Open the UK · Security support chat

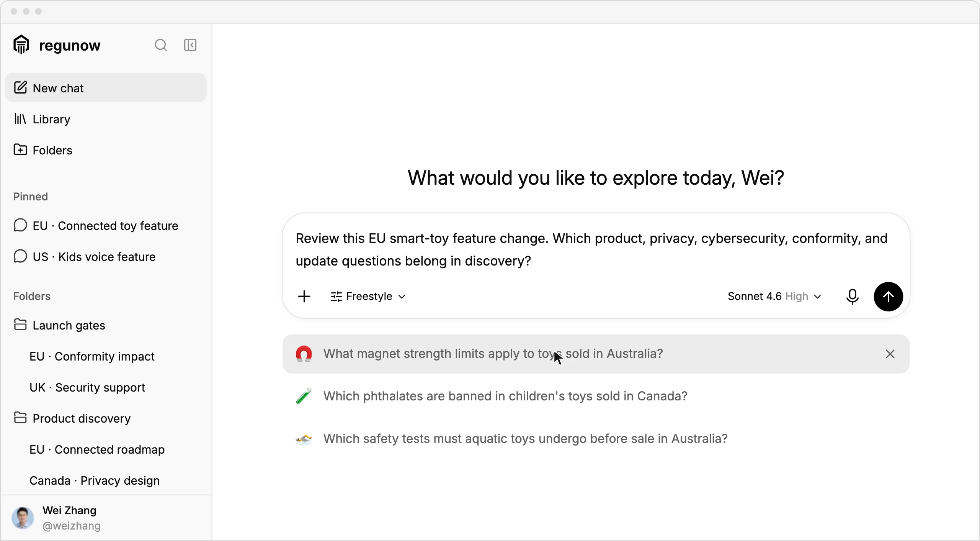[x=87, y=387]
